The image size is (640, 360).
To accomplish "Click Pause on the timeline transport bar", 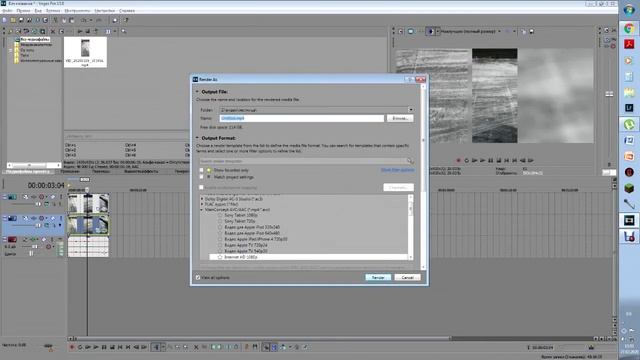I will click(x=104, y=347).
